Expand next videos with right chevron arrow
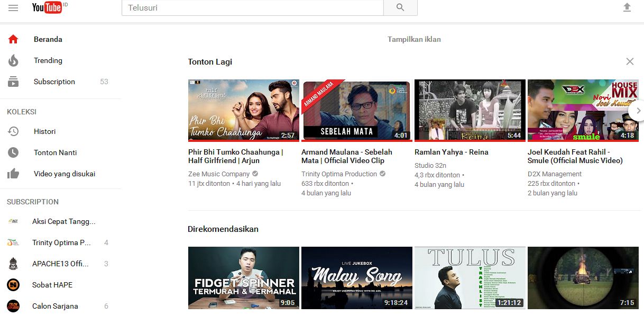644x315 pixels. pos(638,110)
